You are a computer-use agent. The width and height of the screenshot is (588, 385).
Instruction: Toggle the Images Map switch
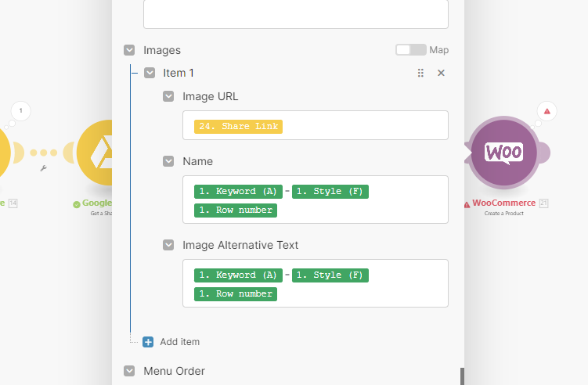click(x=411, y=50)
